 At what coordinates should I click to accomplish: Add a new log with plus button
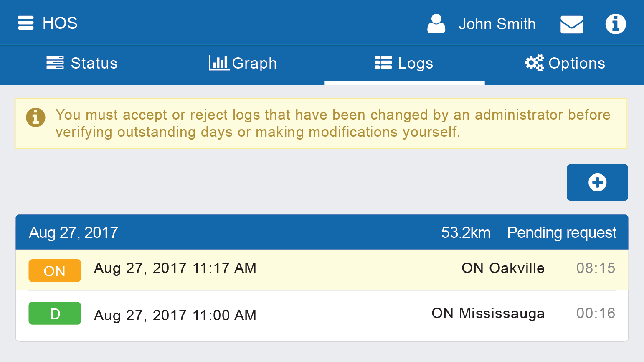pyautogui.click(x=597, y=183)
